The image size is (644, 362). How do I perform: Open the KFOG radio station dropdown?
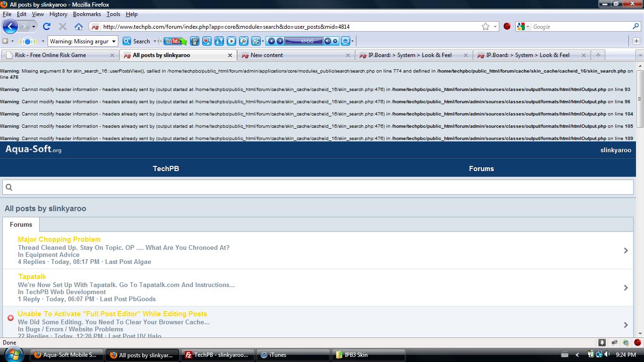320,41
